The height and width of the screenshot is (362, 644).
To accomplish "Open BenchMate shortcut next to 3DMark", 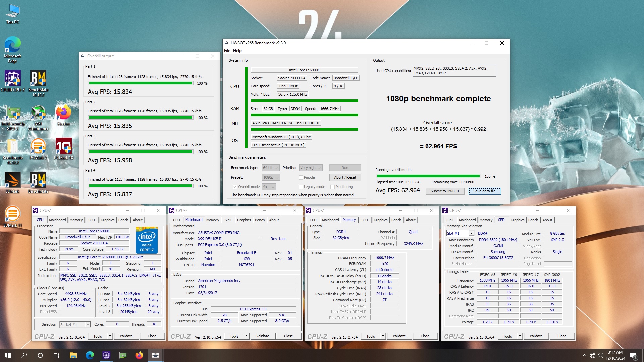I will 38,183.
